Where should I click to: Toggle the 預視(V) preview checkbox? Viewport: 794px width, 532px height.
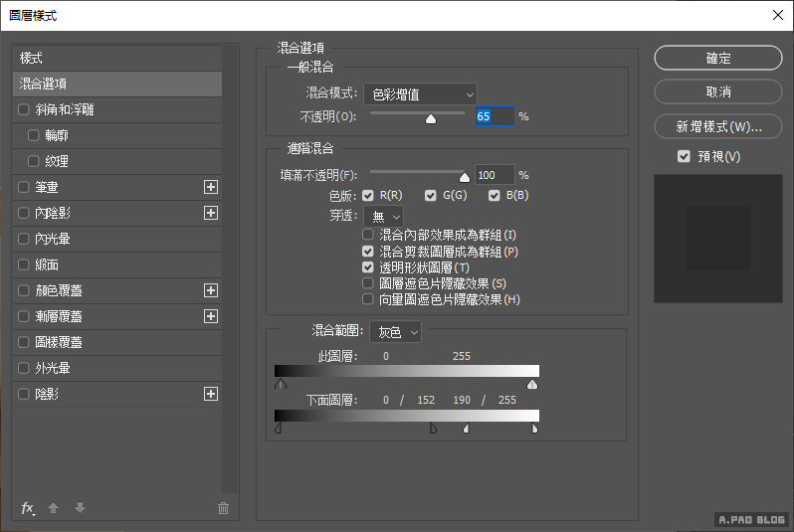pyautogui.click(x=683, y=156)
